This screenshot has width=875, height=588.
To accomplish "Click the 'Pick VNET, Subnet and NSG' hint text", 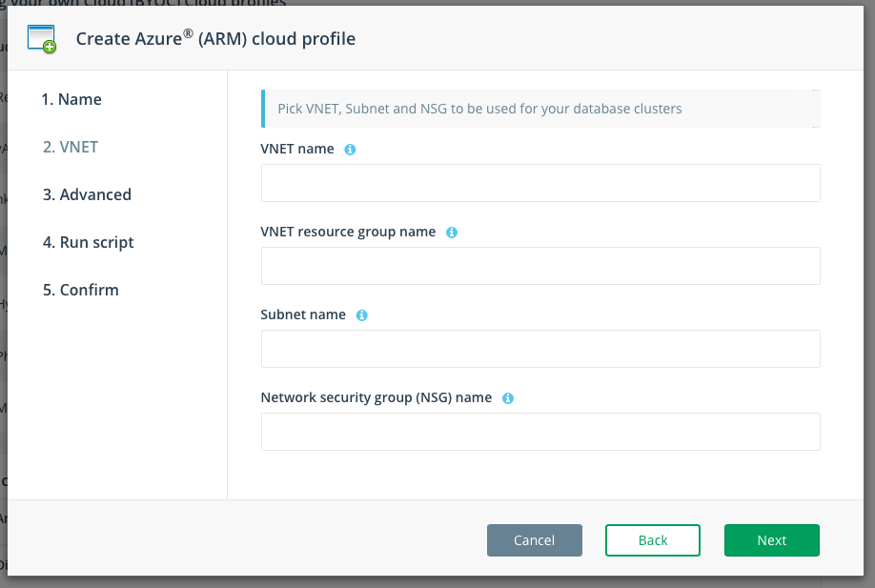I will point(479,109).
